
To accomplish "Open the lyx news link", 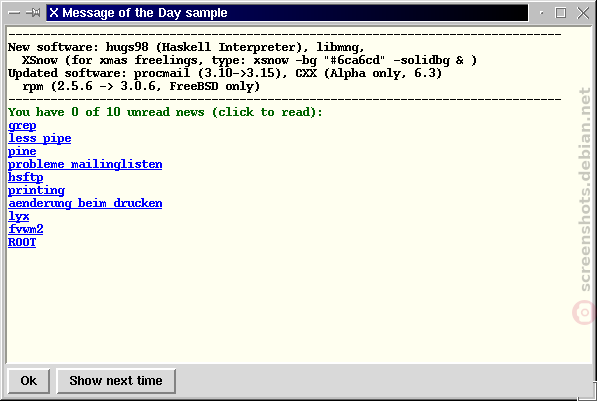I will 19,216.
